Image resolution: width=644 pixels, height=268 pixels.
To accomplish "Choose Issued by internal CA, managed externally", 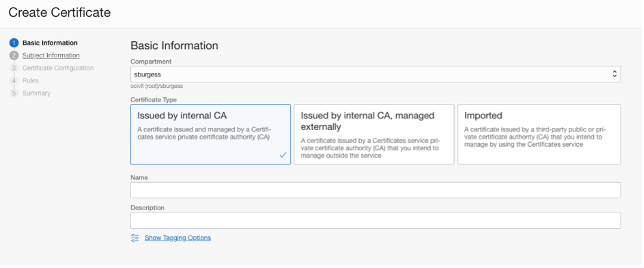I will (x=374, y=134).
